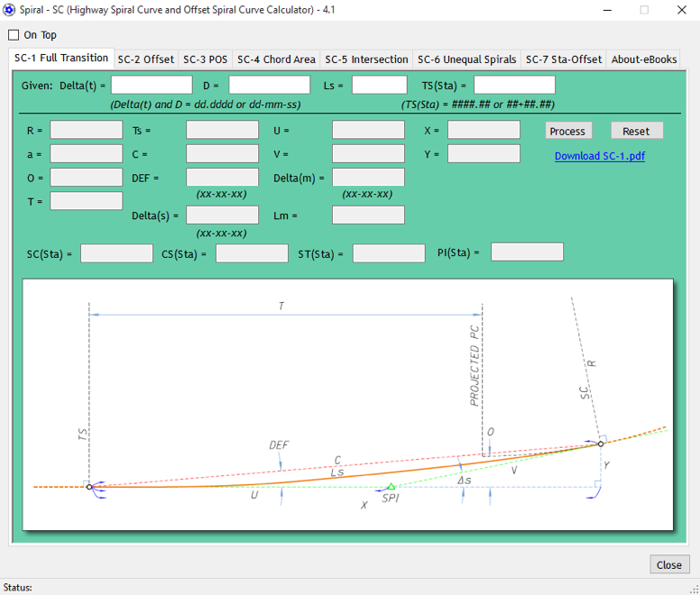The height and width of the screenshot is (595, 700).
Task: Click the PI(Sta) output field
Action: pyautogui.click(x=527, y=252)
